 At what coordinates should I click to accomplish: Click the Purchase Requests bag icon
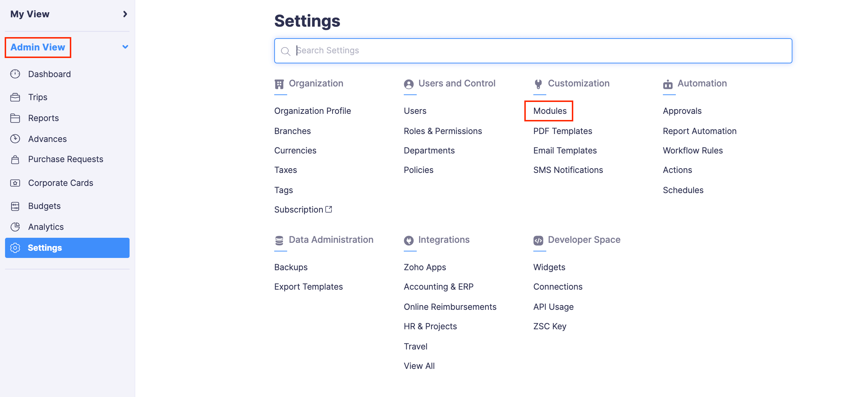click(15, 159)
